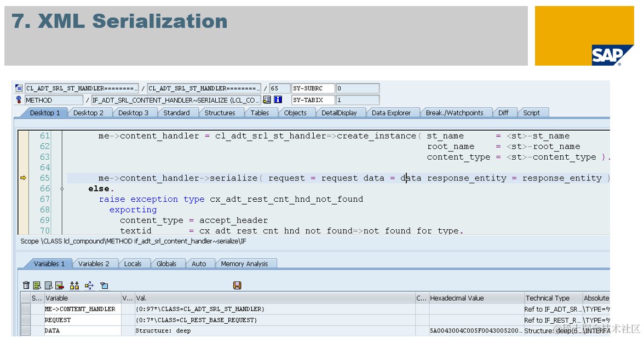Select row selector for REQUEST row
644x338 pixels.
pyautogui.click(x=26, y=320)
